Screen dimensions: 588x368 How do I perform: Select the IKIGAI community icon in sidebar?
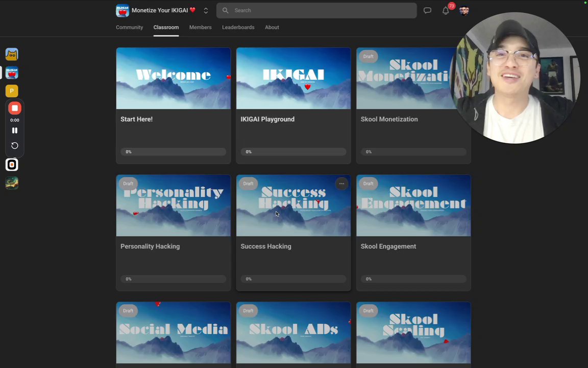(12, 73)
